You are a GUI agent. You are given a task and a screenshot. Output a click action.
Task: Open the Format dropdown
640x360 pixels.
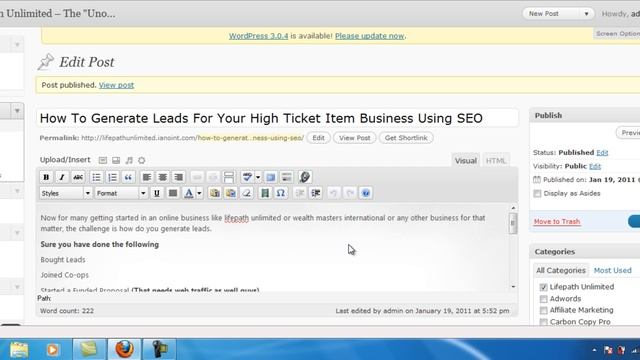(121, 193)
